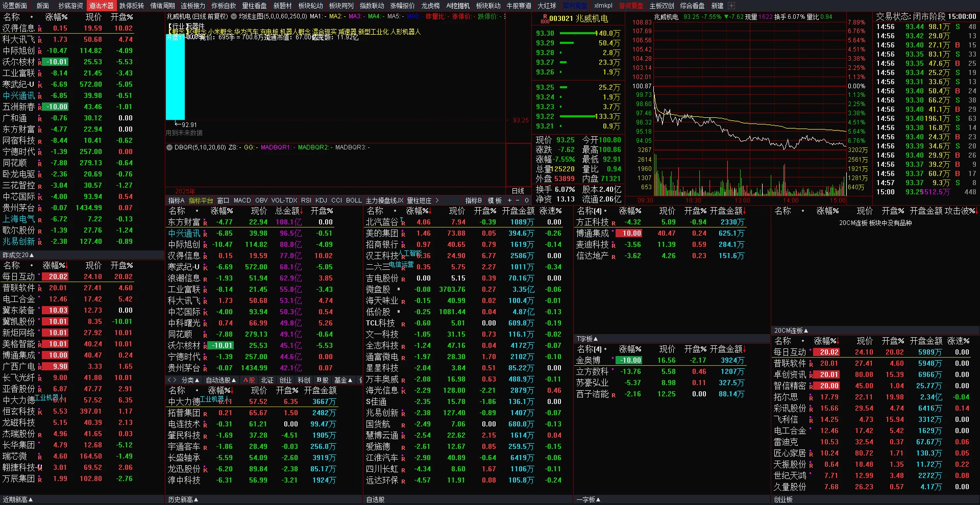This screenshot has height=505, width=980.
Task: Select the 信达地产 row
Action: (672, 256)
